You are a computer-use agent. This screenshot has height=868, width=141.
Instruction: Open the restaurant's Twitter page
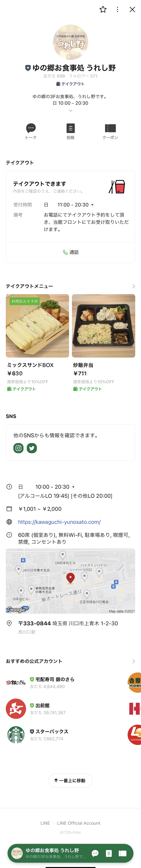point(32,448)
